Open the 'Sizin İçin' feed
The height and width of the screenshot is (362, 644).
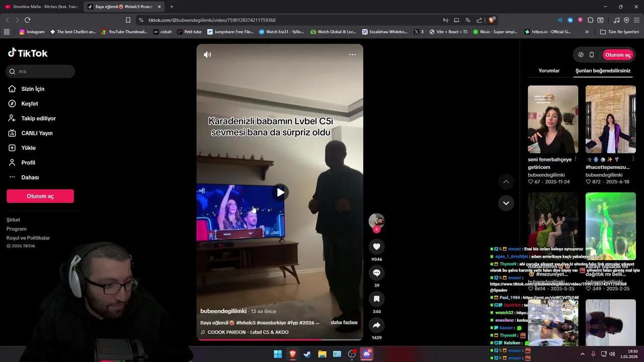pos(33,89)
